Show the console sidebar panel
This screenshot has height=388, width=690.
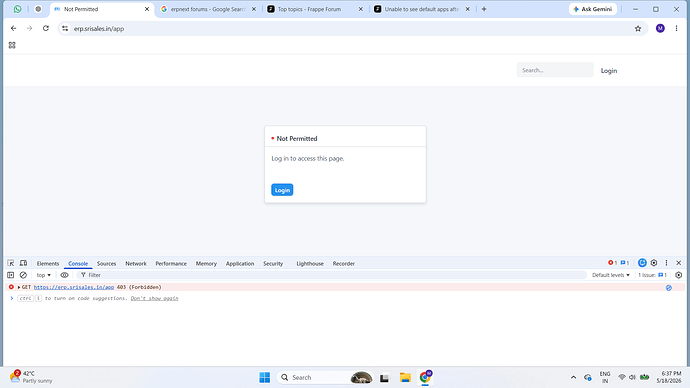tap(11, 275)
